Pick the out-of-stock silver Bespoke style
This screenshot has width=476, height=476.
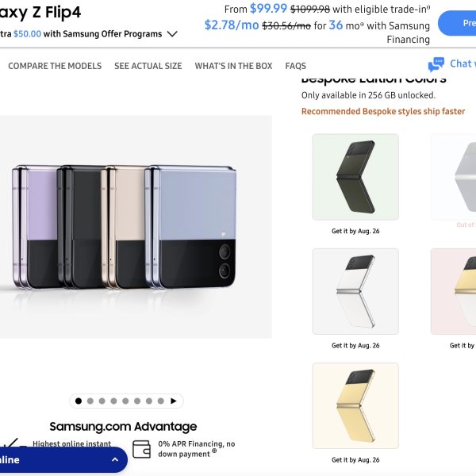456,176
